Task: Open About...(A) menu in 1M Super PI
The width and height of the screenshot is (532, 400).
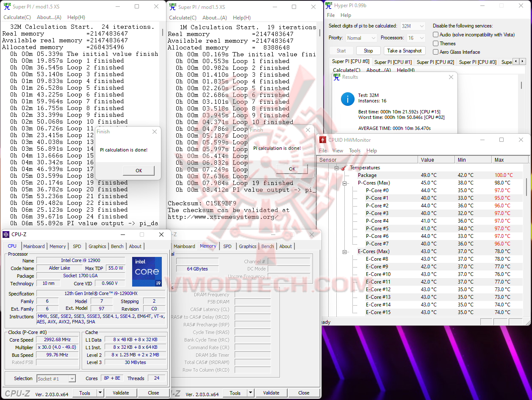Action: 214,17
